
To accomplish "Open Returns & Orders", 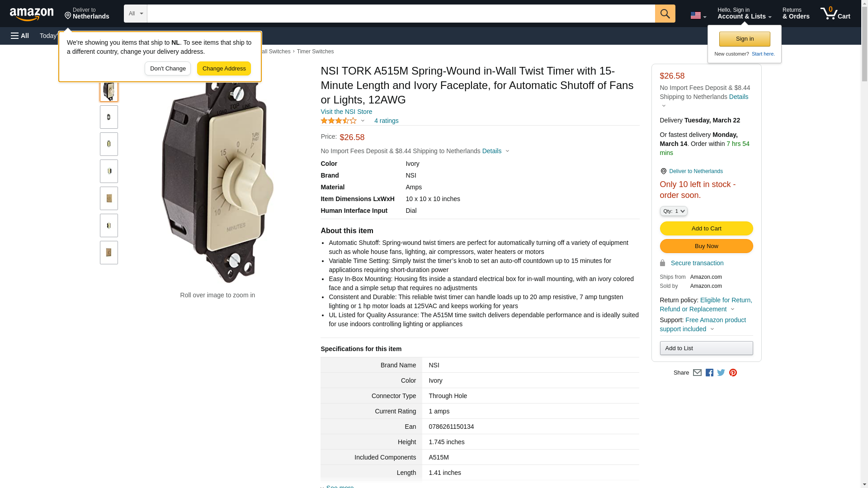I will pyautogui.click(x=796, y=14).
